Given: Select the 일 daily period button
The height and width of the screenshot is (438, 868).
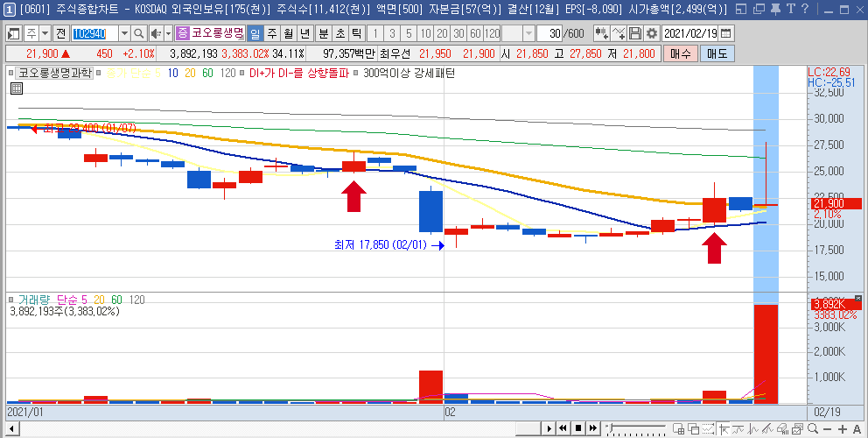Looking at the screenshot, I should 255,34.
